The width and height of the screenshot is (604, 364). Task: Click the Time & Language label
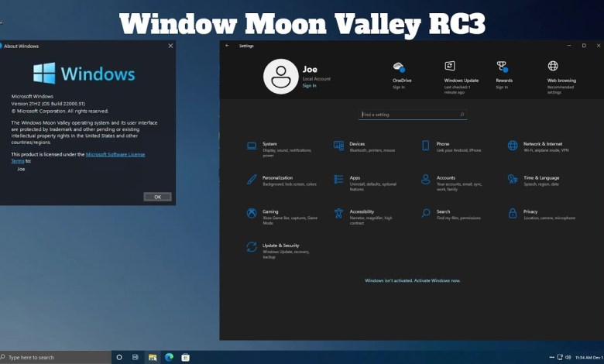[x=541, y=177]
